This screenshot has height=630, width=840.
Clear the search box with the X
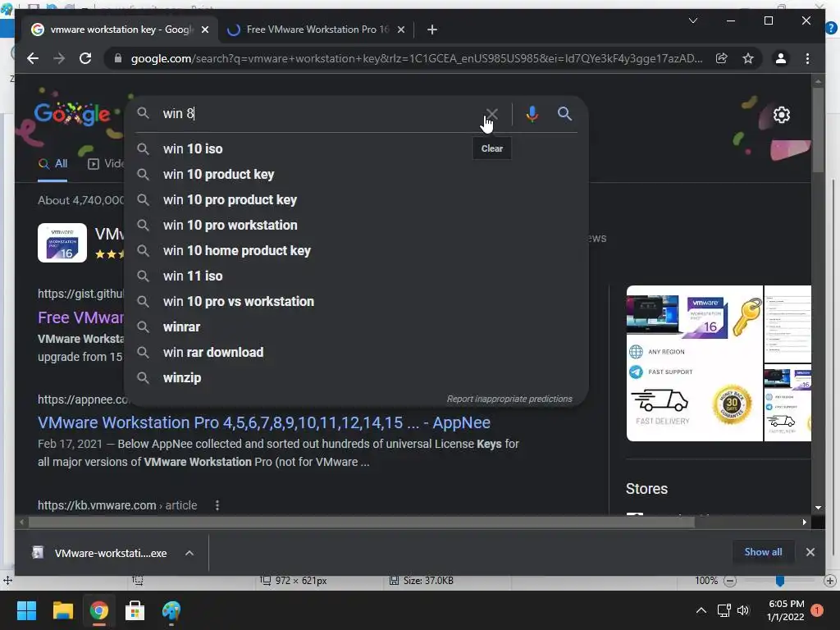click(492, 114)
